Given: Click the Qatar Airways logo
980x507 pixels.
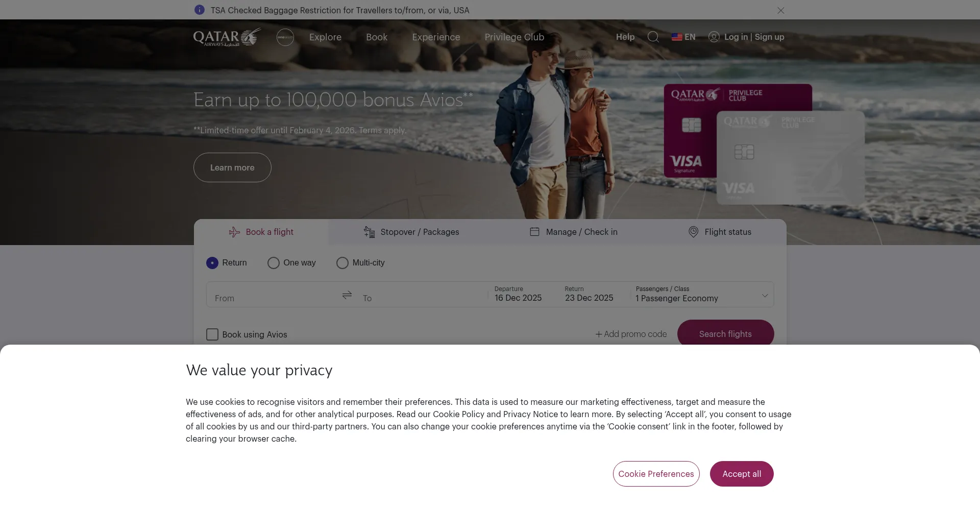Looking at the screenshot, I should (226, 37).
